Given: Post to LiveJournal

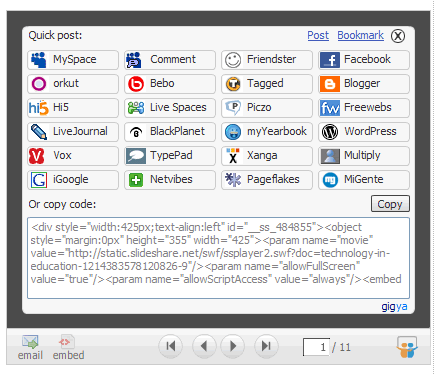Looking at the screenshot, I should (x=73, y=132).
